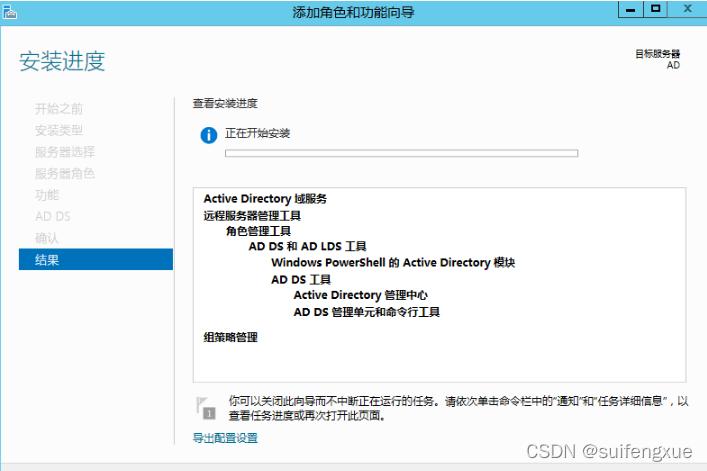Select Windows PowerShell 的 Active Directory 模块 row
The image size is (707, 471).
point(393,262)
